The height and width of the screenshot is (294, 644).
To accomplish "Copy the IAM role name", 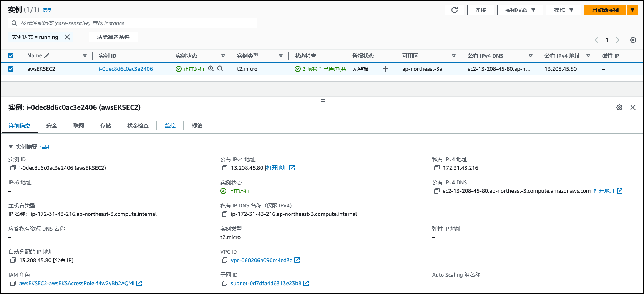I will coord(13,283).
